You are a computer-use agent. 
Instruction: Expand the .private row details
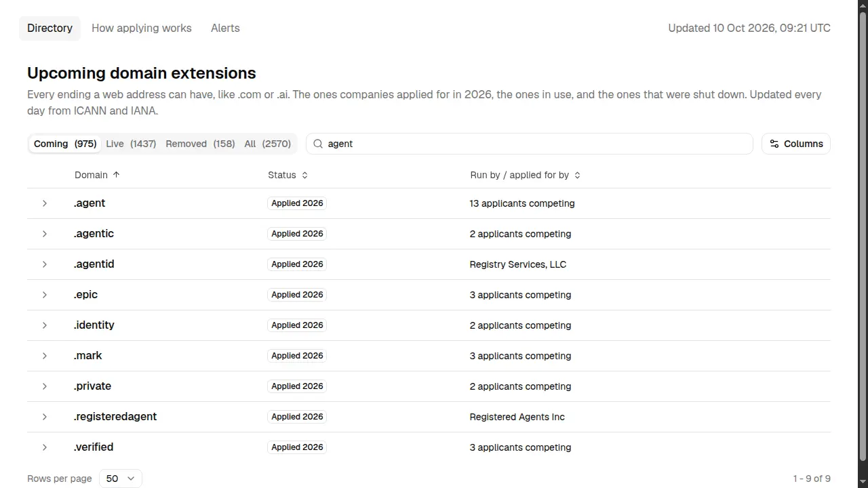click(x=45, y=386)
